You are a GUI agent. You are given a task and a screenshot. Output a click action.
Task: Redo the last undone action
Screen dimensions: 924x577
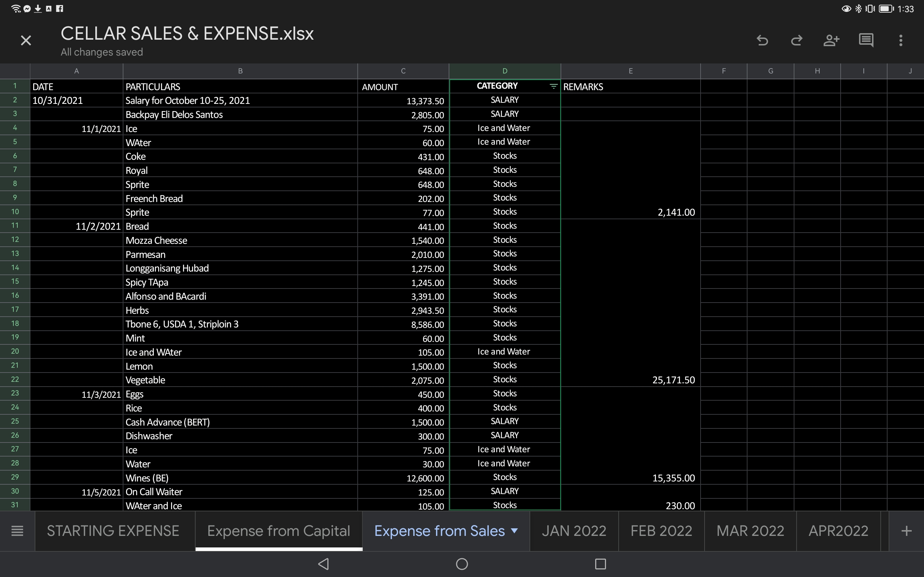pos(797,40)
